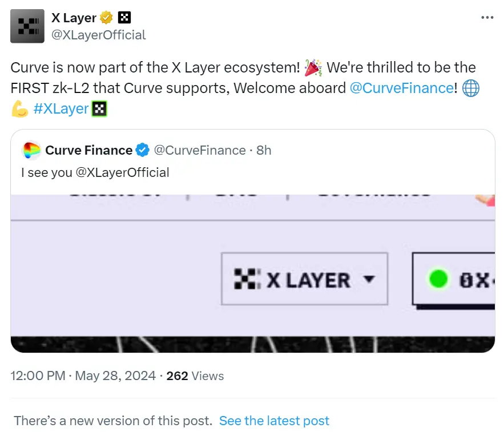Click the 8h timestamp on the quoted tweet
The image size is (504, 432).
263,150
